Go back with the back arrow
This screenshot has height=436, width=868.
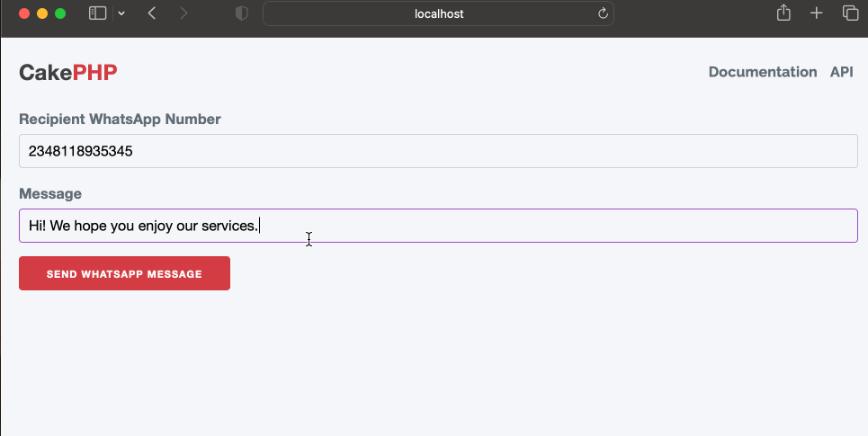pos(152,13)
